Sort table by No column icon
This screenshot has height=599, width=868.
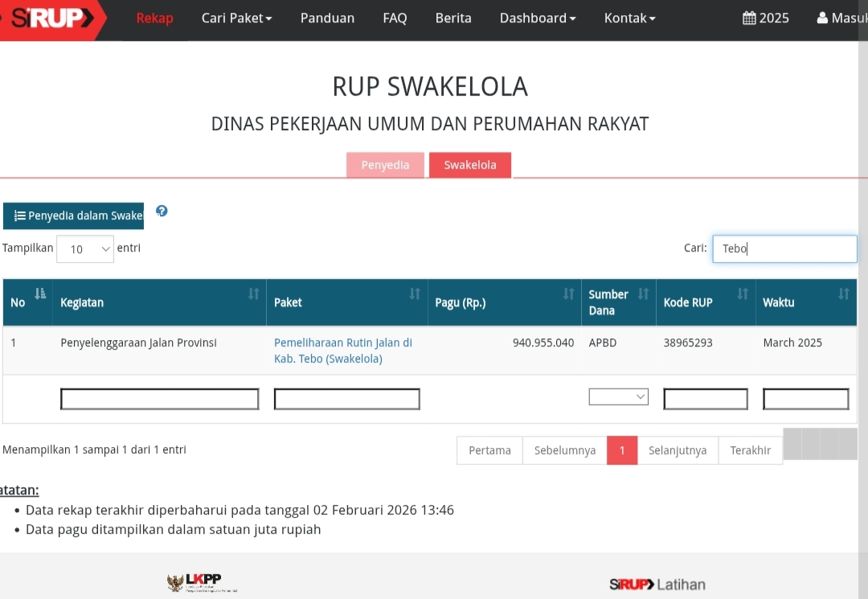coord(40,293)
